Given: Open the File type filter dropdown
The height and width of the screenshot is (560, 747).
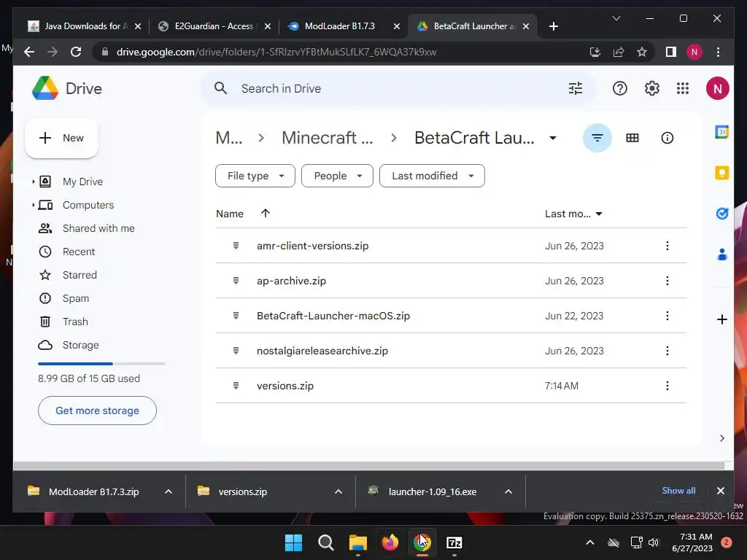Looking at the screenshot, I should pos(255,176).
